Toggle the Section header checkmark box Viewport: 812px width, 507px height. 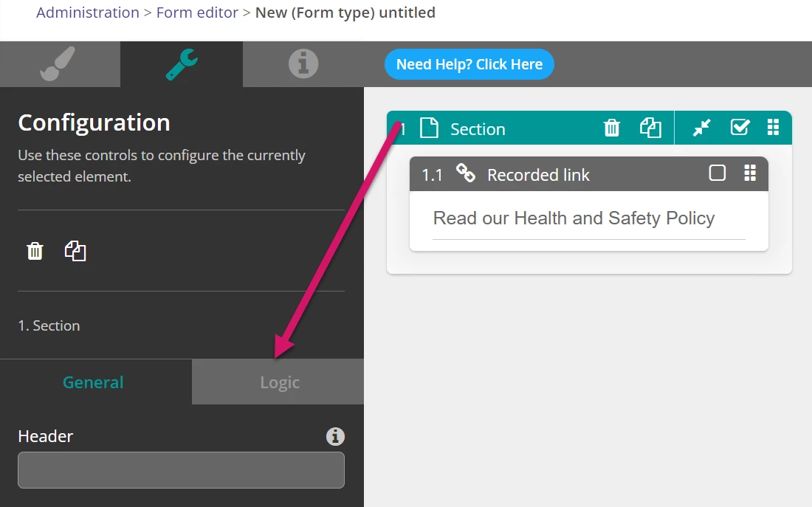pyautogui.click(x=740, y=127)
